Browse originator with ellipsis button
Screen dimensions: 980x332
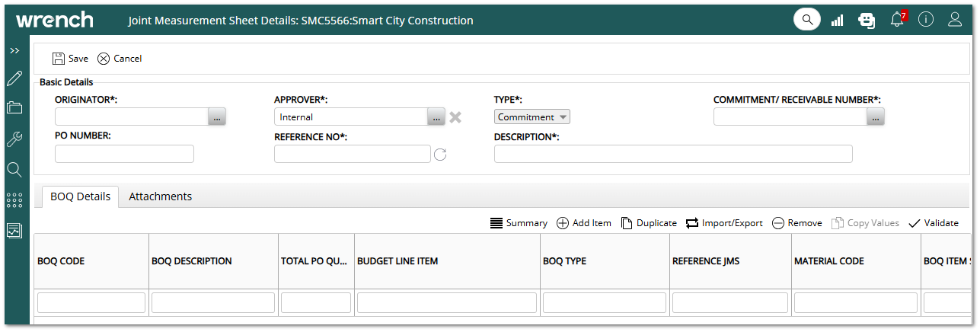218,117
